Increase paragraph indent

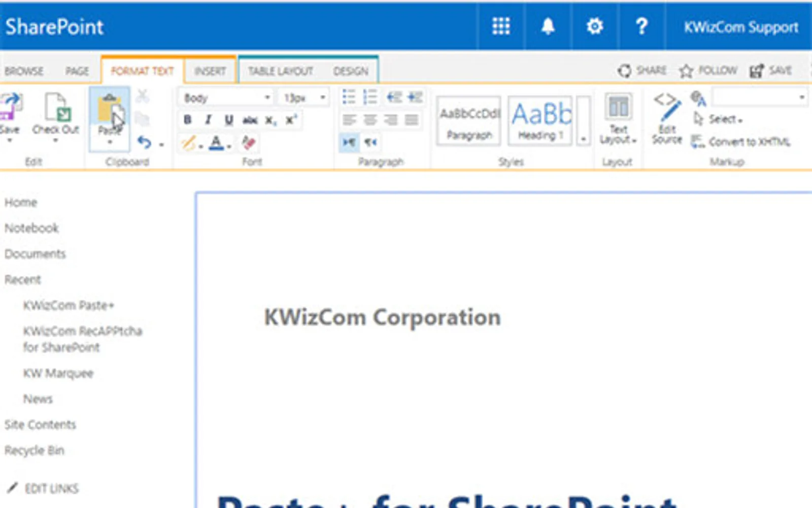click(x=415, y=97)
